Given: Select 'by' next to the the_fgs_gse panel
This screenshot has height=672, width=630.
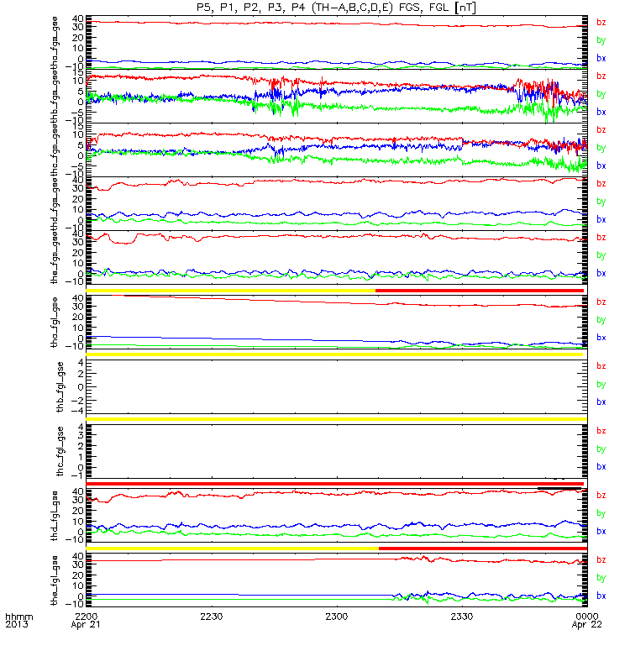Looking at the screenshot, I should [601, 255].
